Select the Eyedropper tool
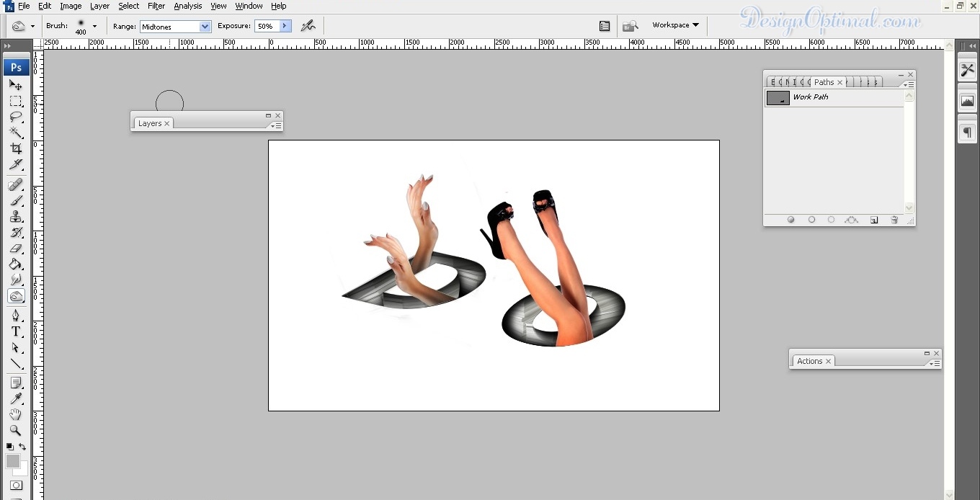The width and height of the screenshot is (980, 500). 16,399
